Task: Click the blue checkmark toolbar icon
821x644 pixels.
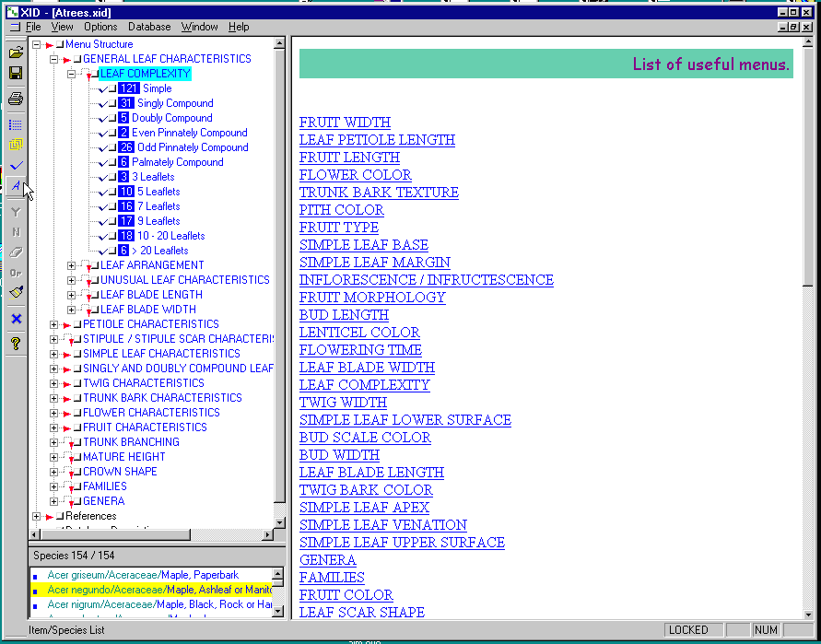Action: coord(16,166)
